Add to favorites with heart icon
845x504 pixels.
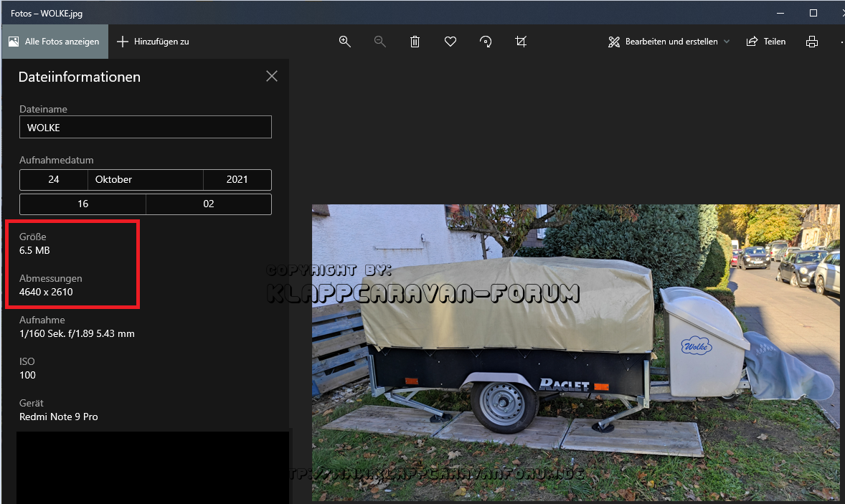coord(450,42)
